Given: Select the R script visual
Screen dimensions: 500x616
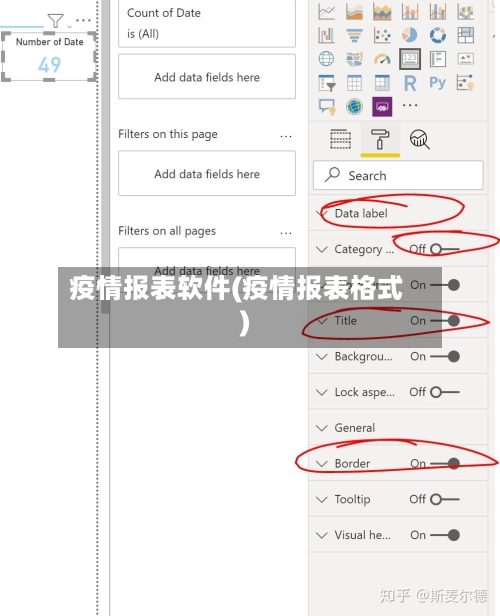Looking at the screenshot, I should click(x=410, y=83).
